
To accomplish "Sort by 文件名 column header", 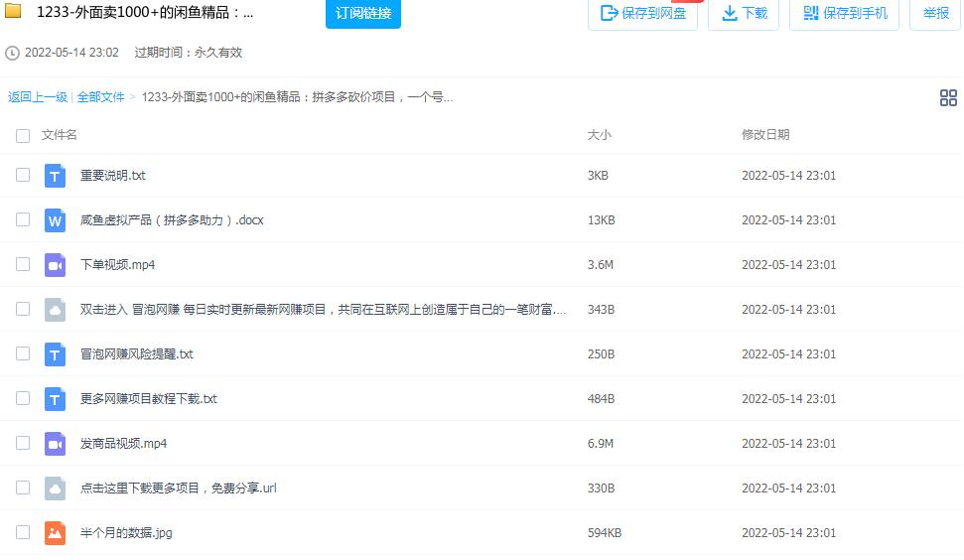I will point(59,135).
